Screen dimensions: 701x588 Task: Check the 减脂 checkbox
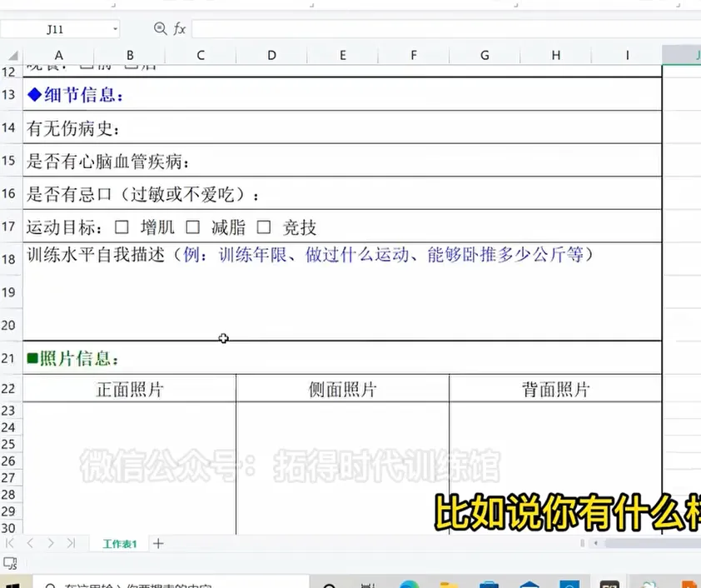pyautogui.click(x=192, y=227)
